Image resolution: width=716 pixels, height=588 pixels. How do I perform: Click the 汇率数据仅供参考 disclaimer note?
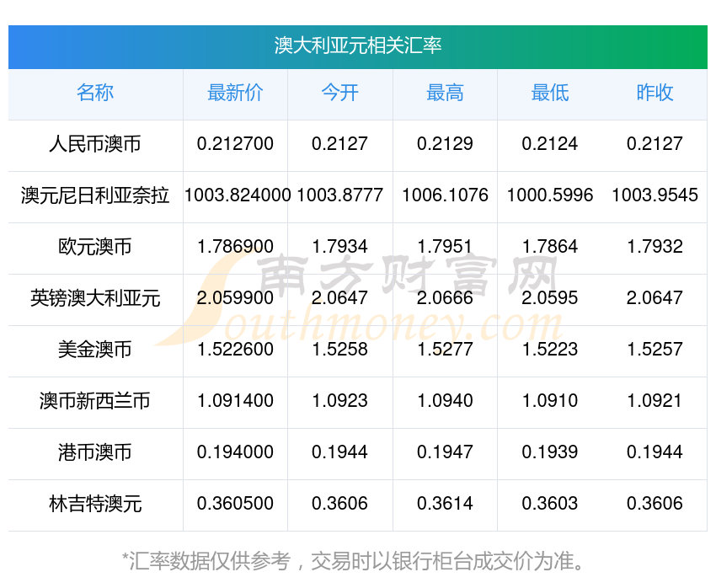pyautogui.click(x=353, y=561)
